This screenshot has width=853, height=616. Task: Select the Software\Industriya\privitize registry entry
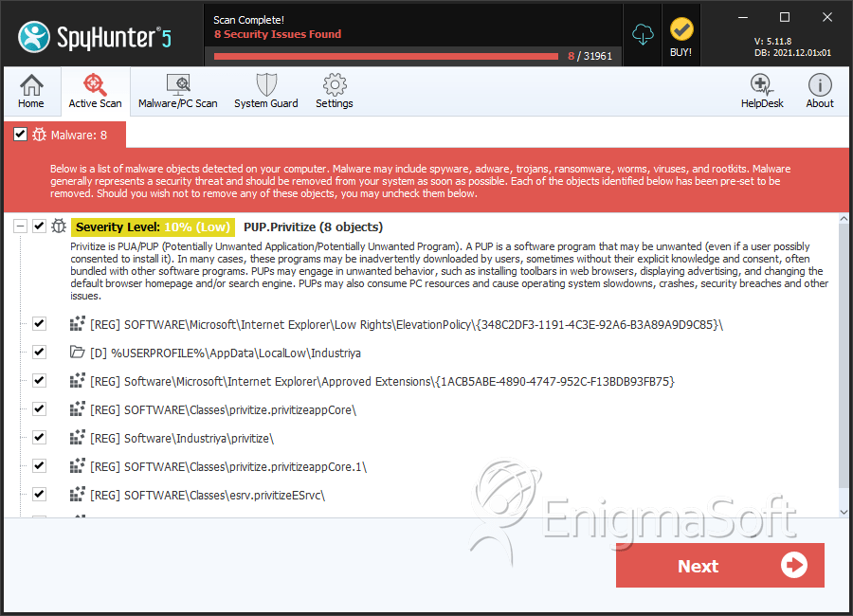point(182,438)
